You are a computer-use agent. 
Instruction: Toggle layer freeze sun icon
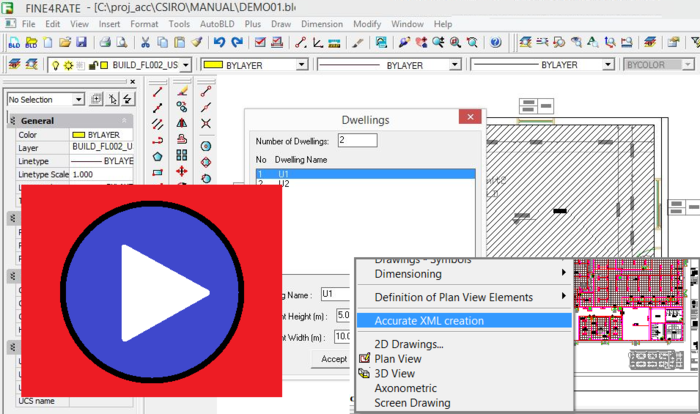pyautogui.click(x=68, y=64)
